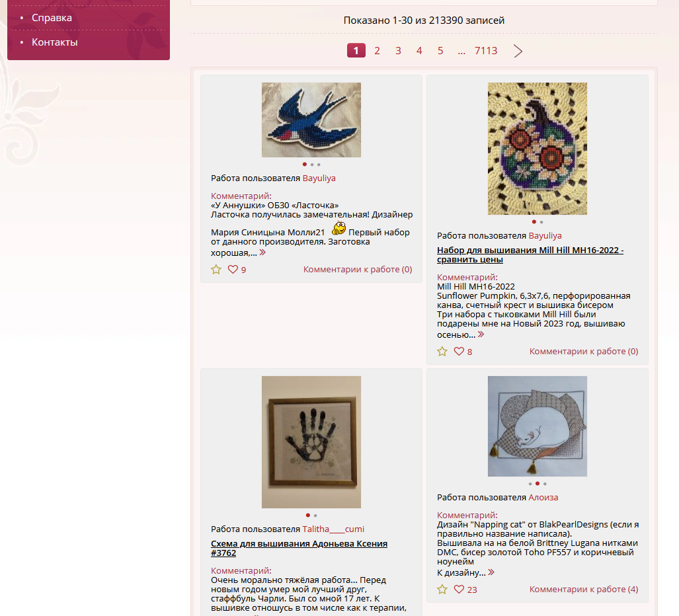Screen dimensions: 679x616
Task: Select the third image dot under the cat photo
Action: pyautogui.click(x=545, y=484)
